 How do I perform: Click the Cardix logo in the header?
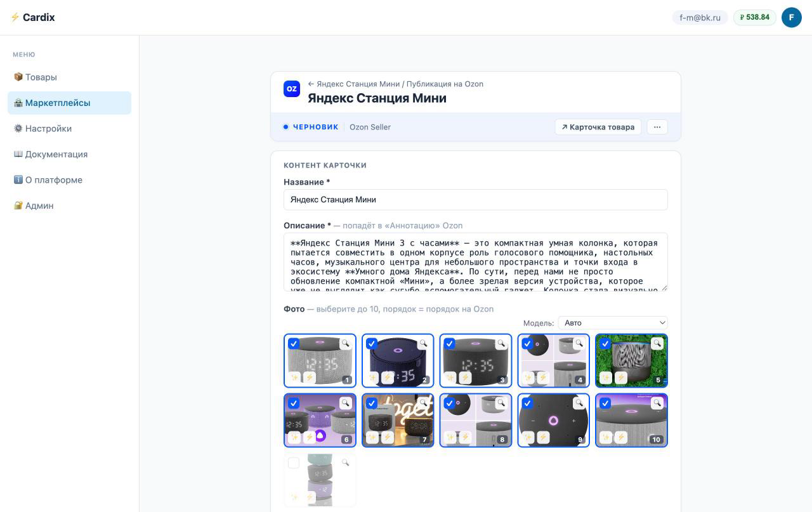tap(33, 17)
